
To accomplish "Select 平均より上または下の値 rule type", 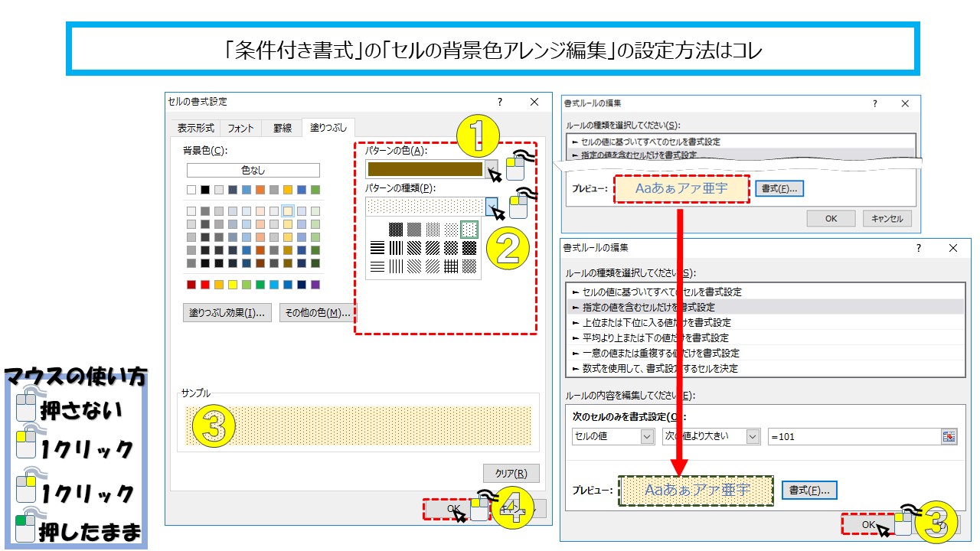I will click(x=766, y=337).
